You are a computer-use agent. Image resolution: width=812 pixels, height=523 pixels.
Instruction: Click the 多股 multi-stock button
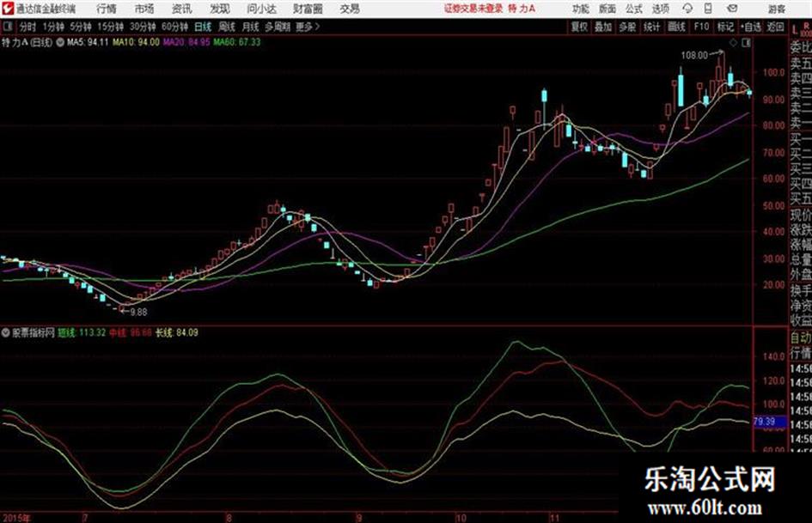tap(627, 27)
